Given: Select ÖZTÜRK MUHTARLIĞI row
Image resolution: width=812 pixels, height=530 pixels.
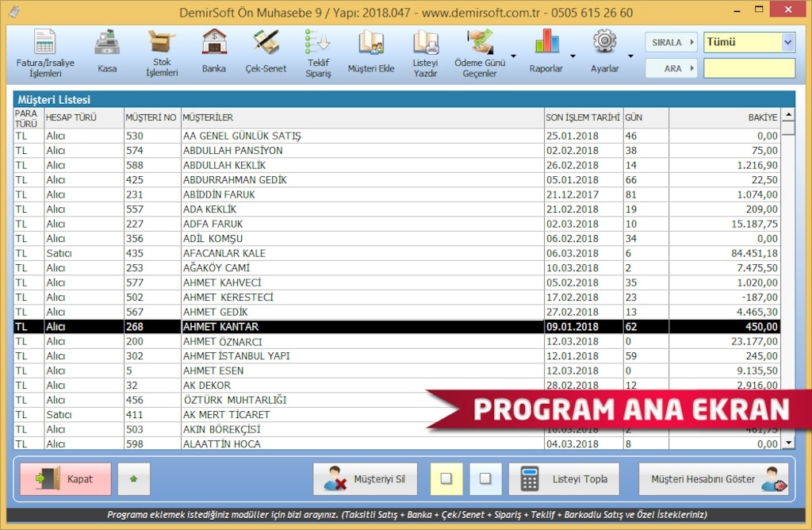Looking at the screenshot, I should [x=396, y=400].
